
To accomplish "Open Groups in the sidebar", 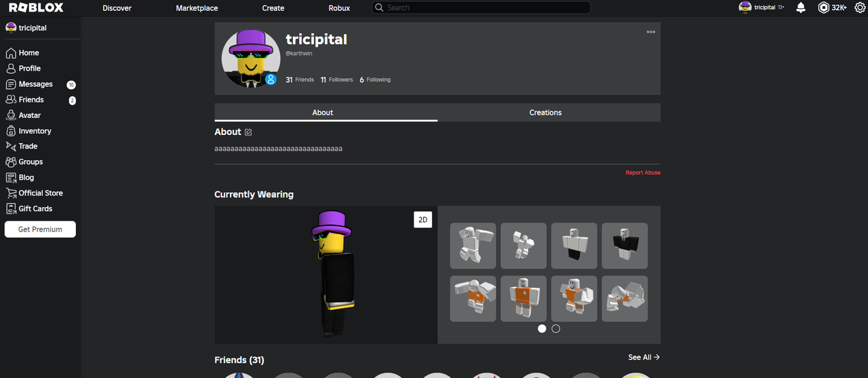I will (24, 162).
